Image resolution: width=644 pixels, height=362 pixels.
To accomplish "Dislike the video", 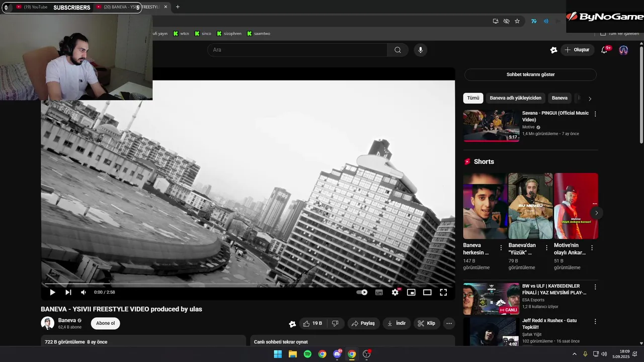I will (x=335, y=323).
